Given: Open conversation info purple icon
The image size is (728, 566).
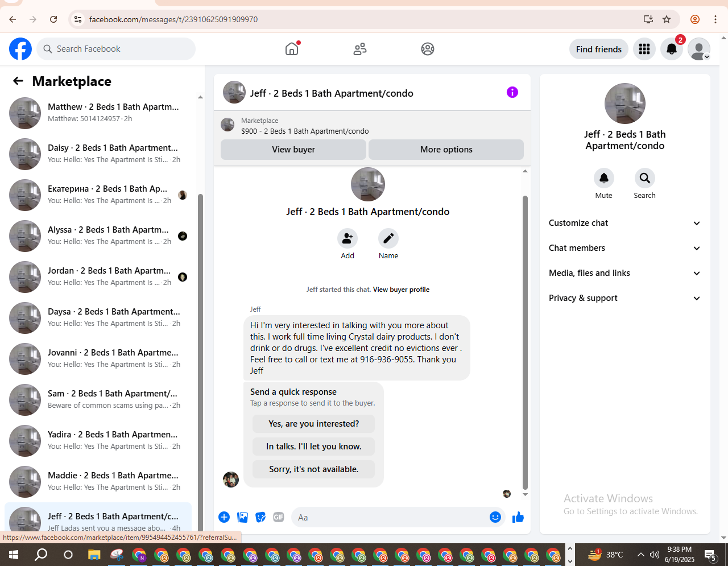Looking at the screenshot, I should tap(512, 92).
